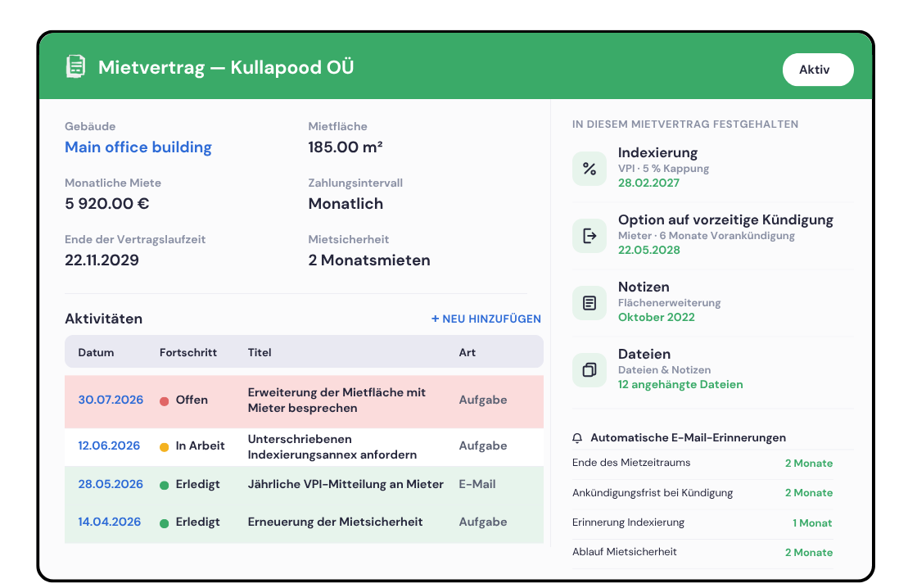Click the Notizen note icon
This screenshot has height=588, width=917.
coord(589,303)
